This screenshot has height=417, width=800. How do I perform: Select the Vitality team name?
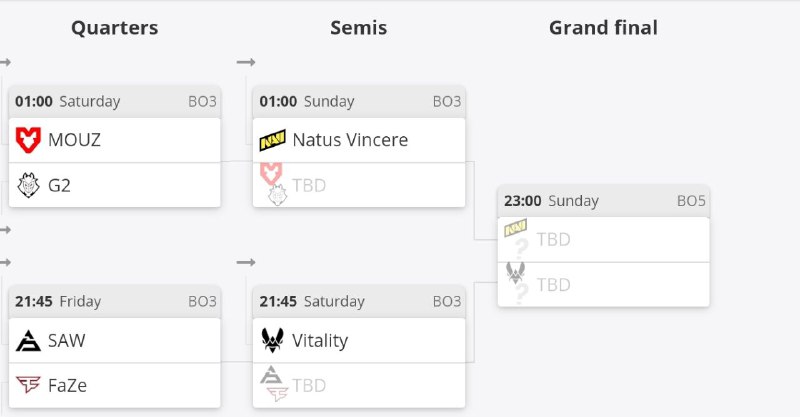[x=320, y=340]
